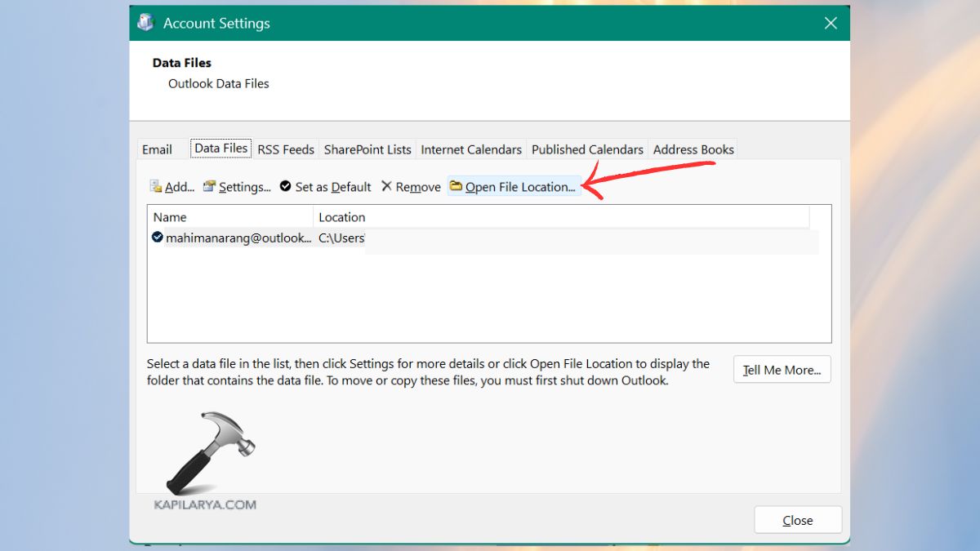
Task: Click the data file status icon beside mahimanarang@outlook
Action: [x=156, y=238]
